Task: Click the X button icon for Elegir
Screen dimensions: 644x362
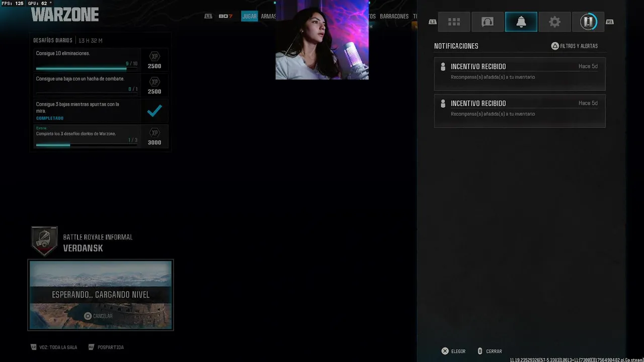Action: pos(445,351)
